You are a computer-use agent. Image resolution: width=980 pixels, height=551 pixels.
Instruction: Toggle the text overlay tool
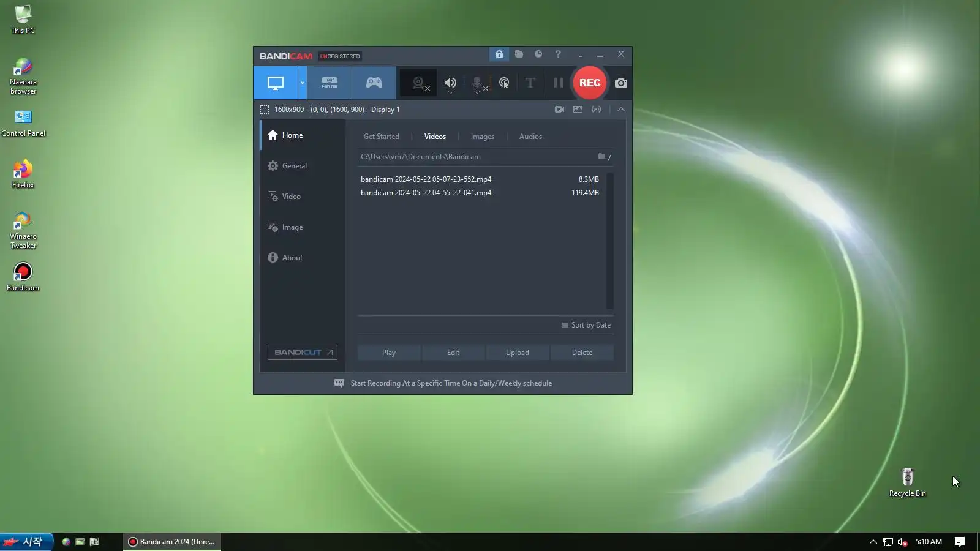(530, 83)
